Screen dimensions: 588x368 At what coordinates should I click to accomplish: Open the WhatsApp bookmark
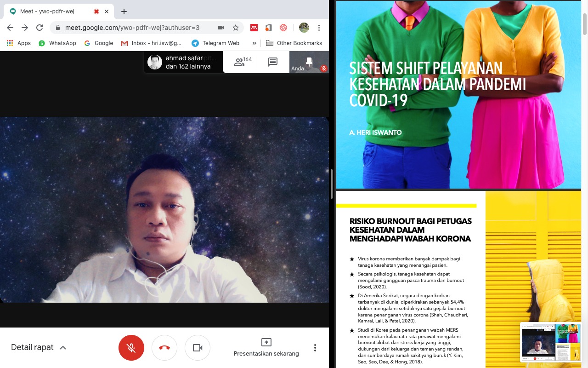pos(57,43)
